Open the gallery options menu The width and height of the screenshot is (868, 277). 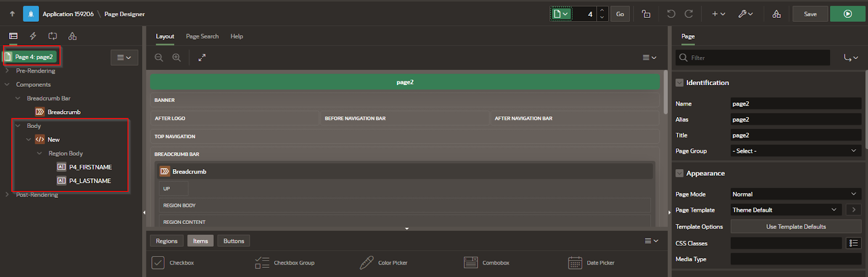[652, 241]
